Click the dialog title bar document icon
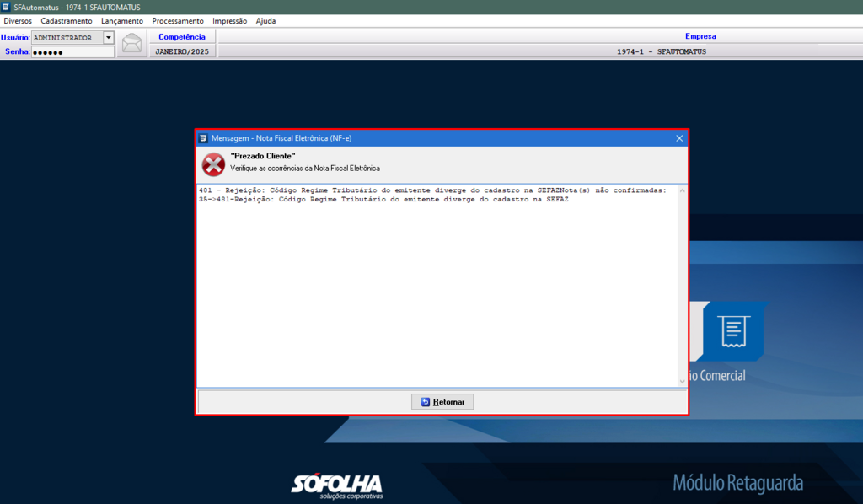The image size is (863, 504). 203,138
